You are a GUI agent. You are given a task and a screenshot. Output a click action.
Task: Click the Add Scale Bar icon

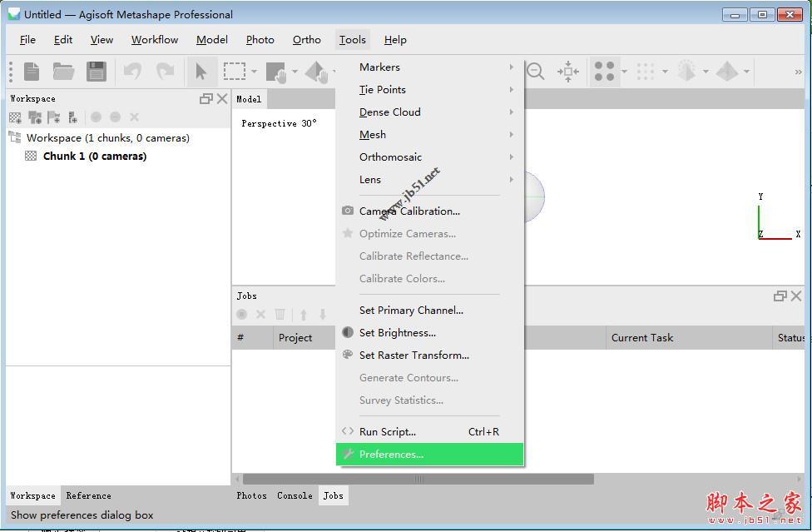click(x=73, y=117)
